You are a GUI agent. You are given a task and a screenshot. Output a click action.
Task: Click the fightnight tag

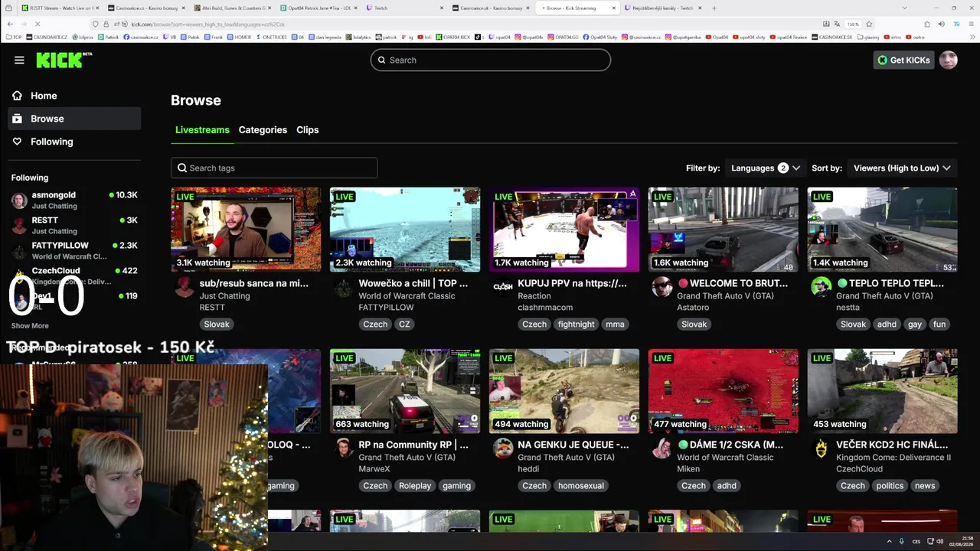[x=576, y=324]
